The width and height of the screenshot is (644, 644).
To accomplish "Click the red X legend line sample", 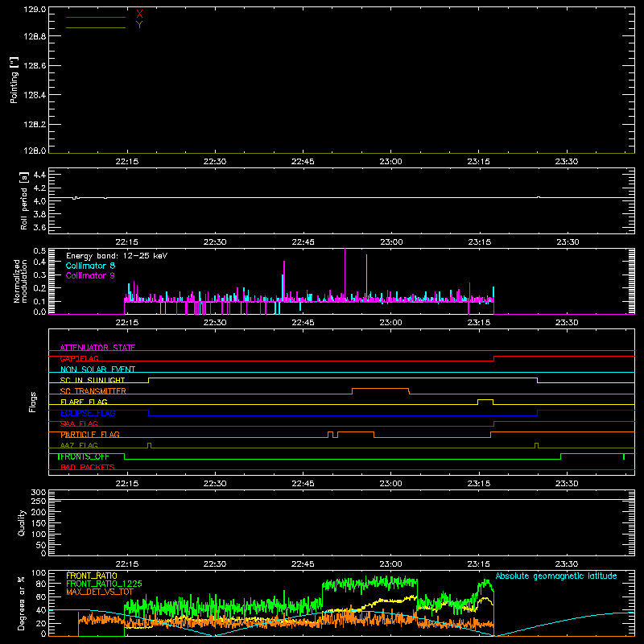I will (x=96, y=17).
